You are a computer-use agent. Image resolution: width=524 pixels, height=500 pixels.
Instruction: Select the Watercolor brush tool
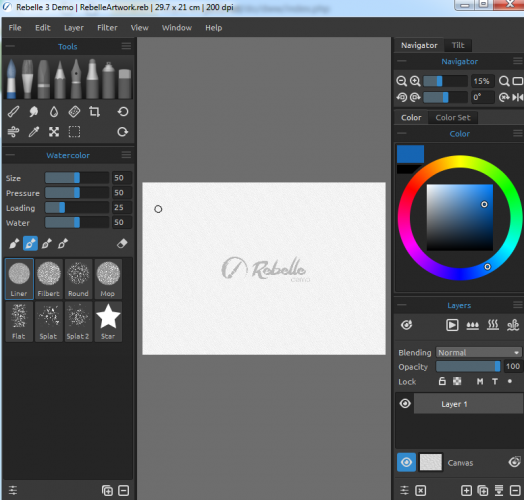11,79
